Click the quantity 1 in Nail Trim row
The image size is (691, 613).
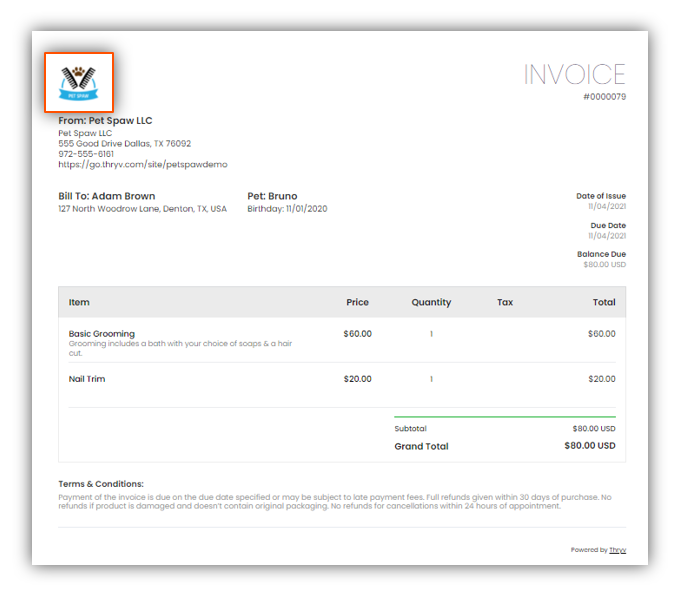click(431, 379)
